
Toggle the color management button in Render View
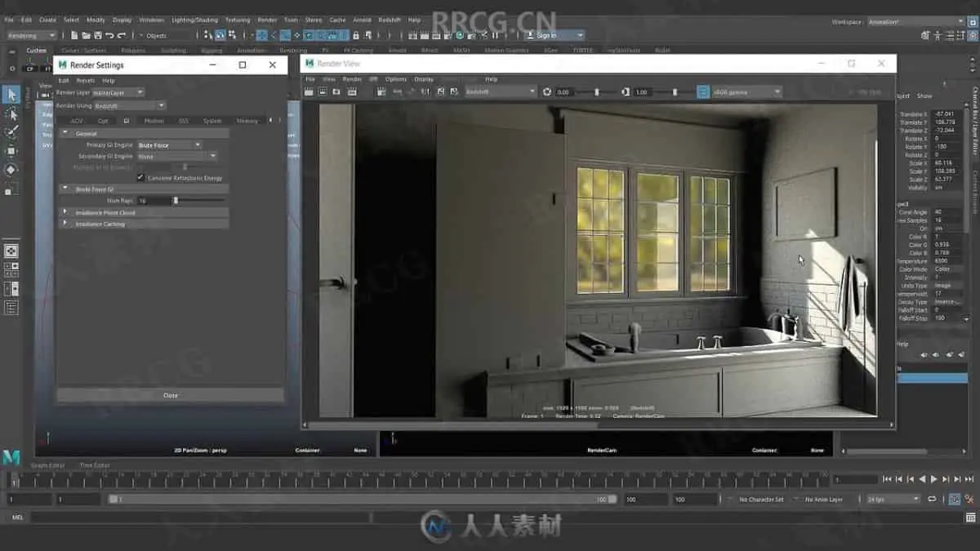coord(703,92)
